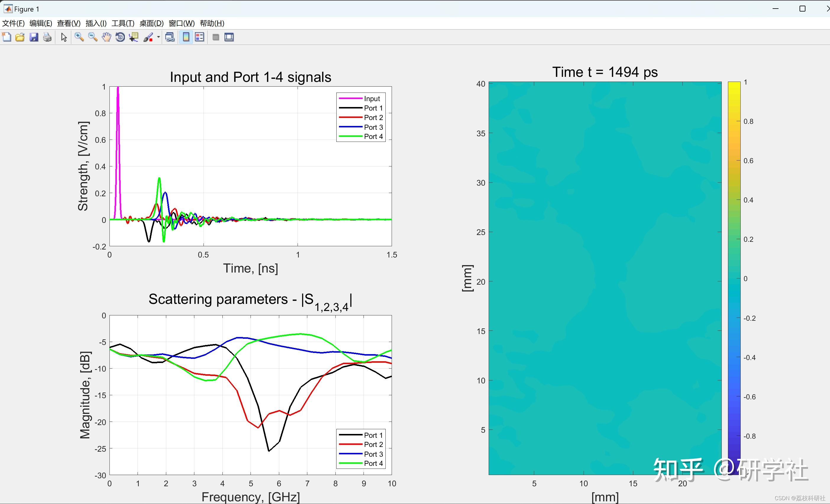Open a file with the folder icon

coord(20,37)
